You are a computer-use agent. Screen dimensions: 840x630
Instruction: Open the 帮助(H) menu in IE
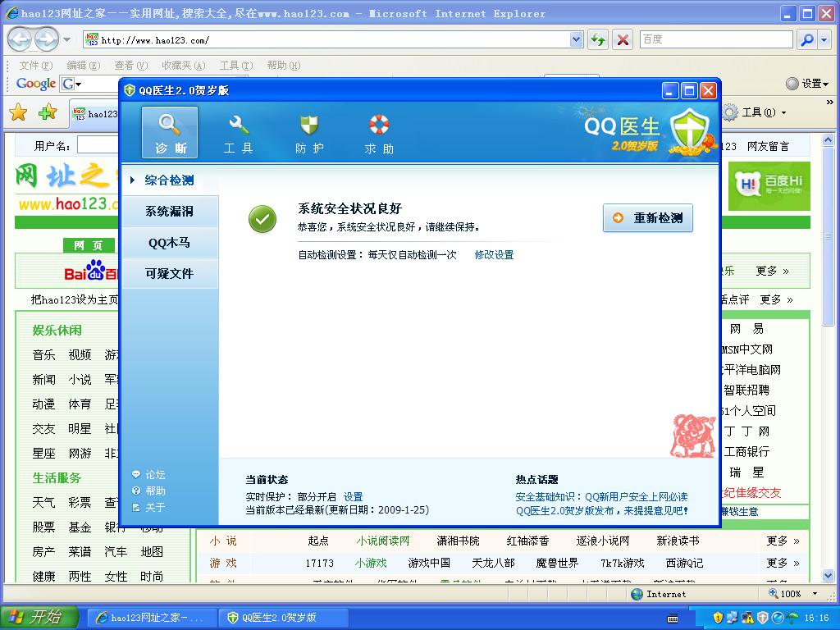(283, 66)
